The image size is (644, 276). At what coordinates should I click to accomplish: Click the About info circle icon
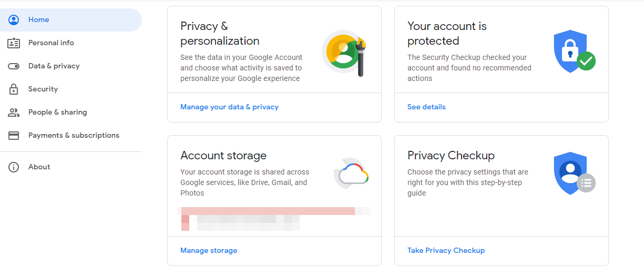[14, 167]
